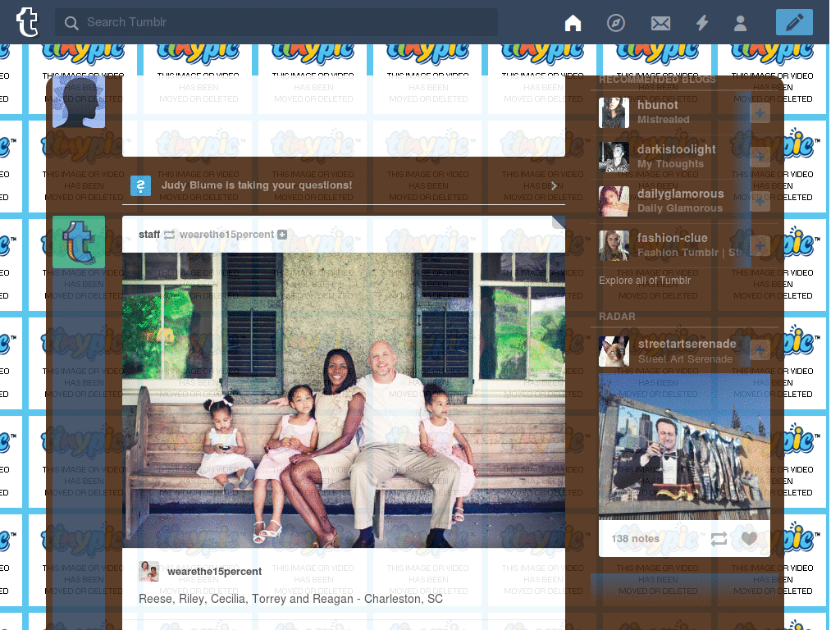The height and width of the screenshot is (630, 840).
Task: Click the 138 notes count
Action: (636, 538)
